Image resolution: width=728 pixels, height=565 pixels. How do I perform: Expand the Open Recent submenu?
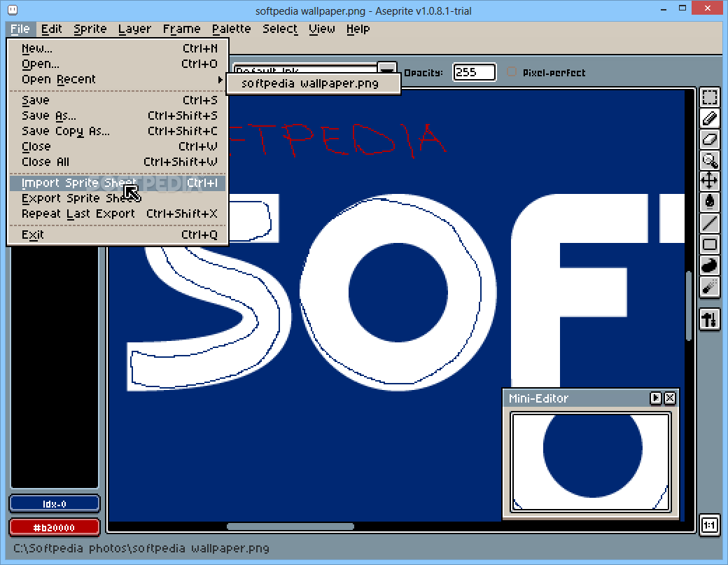[x=118, y=79]
